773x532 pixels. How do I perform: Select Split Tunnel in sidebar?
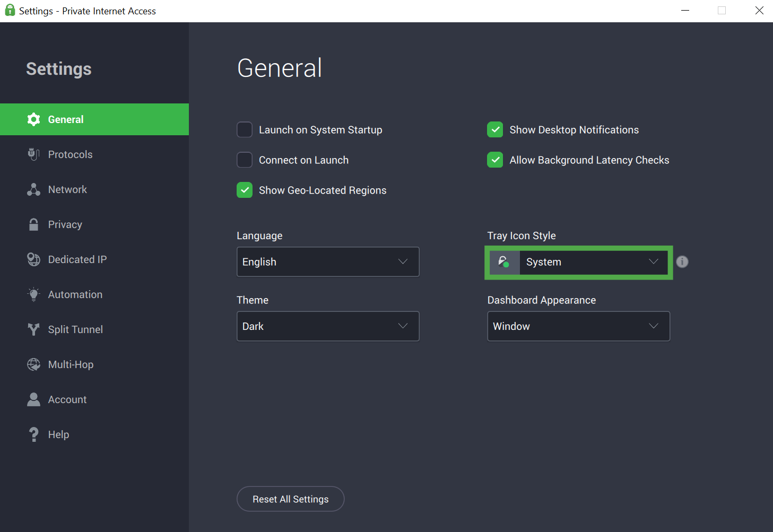[75, 329]
